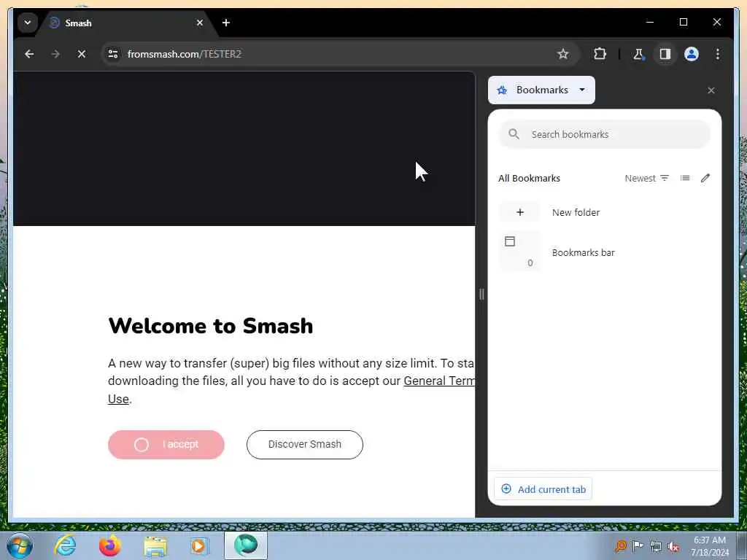Click the I accept button

(166, 445)
